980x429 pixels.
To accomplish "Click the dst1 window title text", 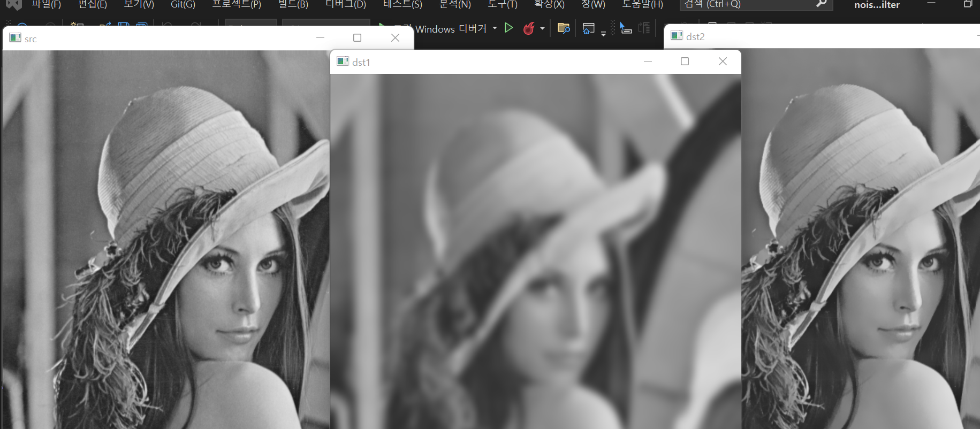I will [x=361, y=62].
